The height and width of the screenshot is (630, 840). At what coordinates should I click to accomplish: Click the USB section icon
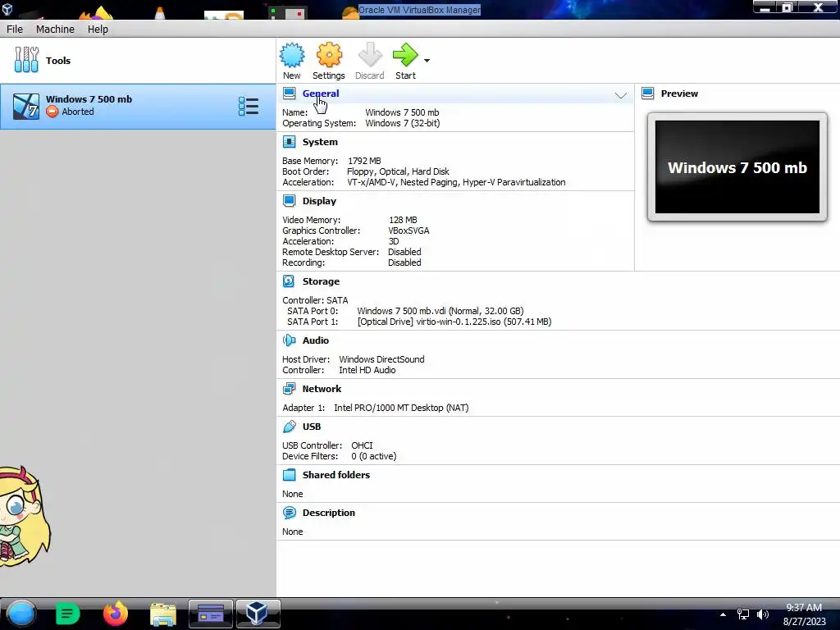[290, 427]
